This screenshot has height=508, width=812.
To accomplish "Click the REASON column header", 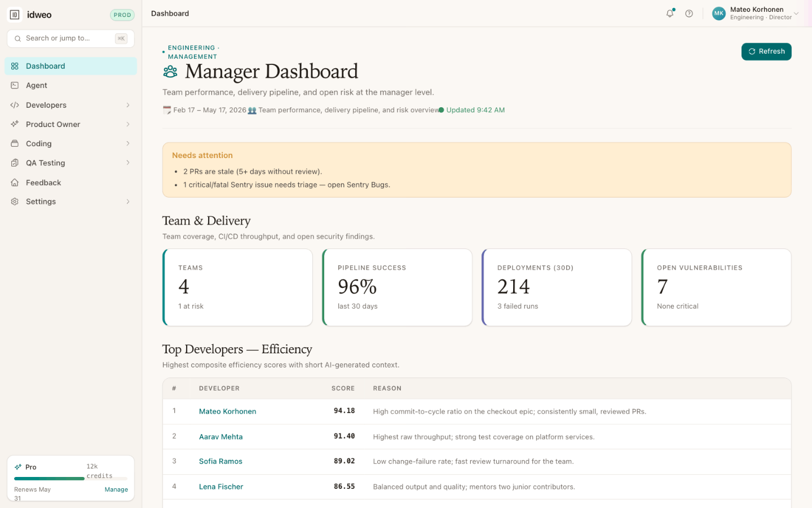I will pyautogui.click(x=387, y=388).
